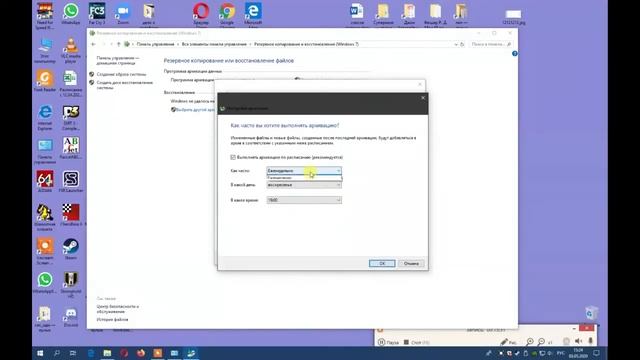
Task: Open the Discord desktop shortcut
Action: coord(71,317)
